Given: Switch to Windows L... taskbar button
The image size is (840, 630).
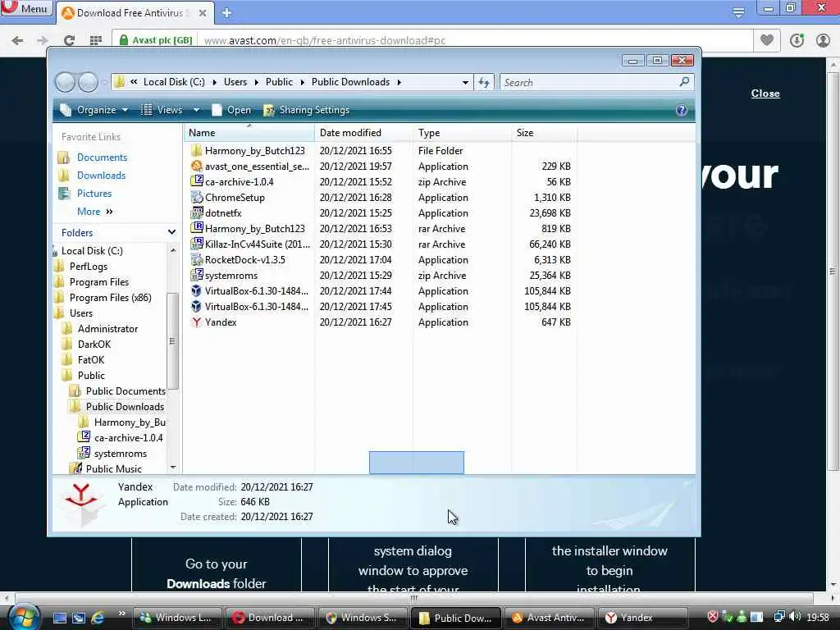Looking at the screenshot, I should (177, 618).
